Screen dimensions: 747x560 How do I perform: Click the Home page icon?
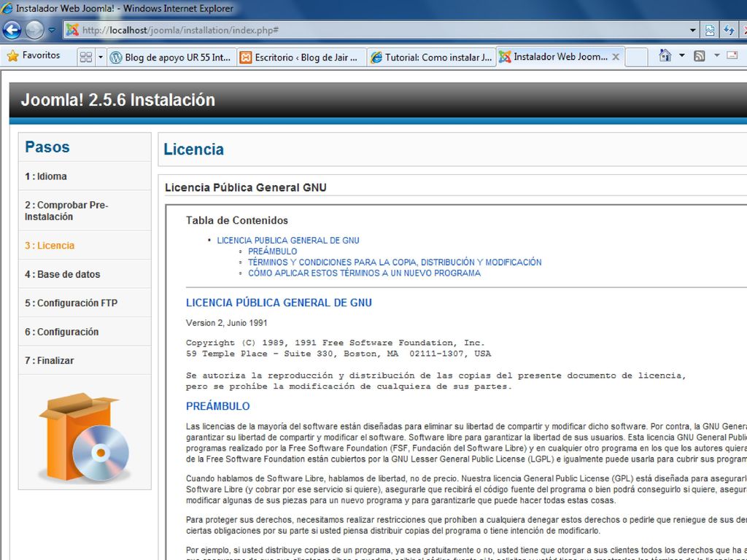pyautogui.click(x=665, y=55)
